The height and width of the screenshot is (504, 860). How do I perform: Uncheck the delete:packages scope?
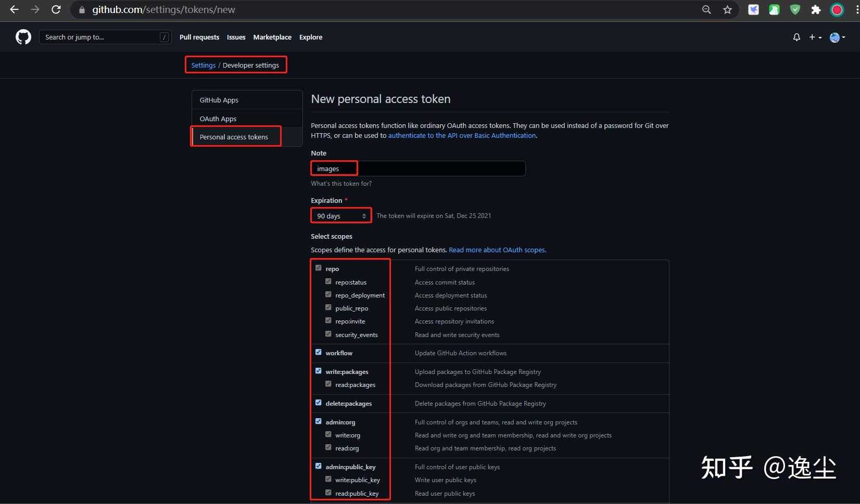click(x=319, y=403)
